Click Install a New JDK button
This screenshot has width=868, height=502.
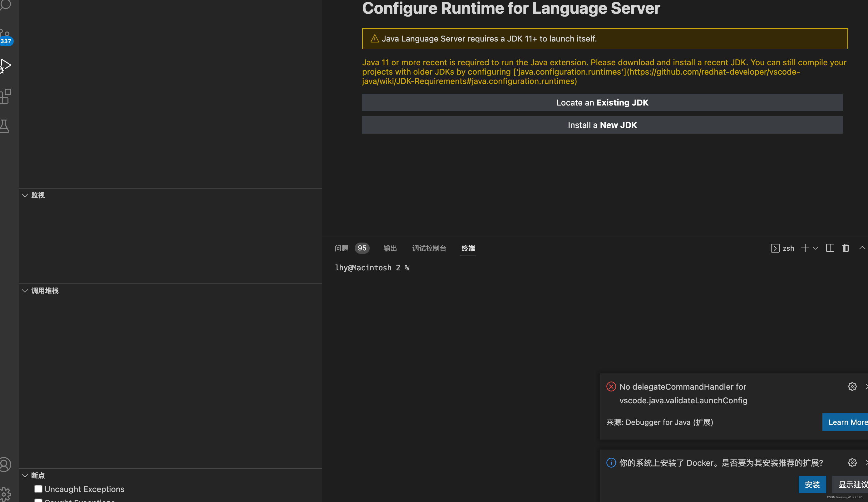(x=602, y=125)
